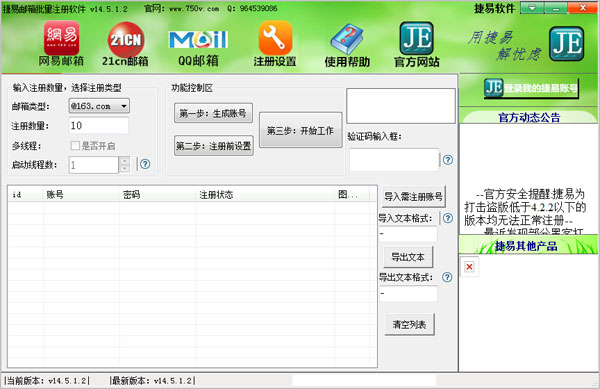Click help icon next to 导出文本格式
This screenshot has width=600, height=389.
pos(447,277)
